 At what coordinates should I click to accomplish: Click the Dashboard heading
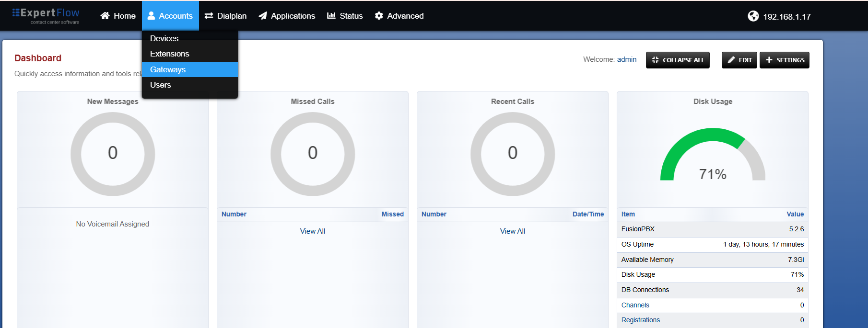(38, 58)
